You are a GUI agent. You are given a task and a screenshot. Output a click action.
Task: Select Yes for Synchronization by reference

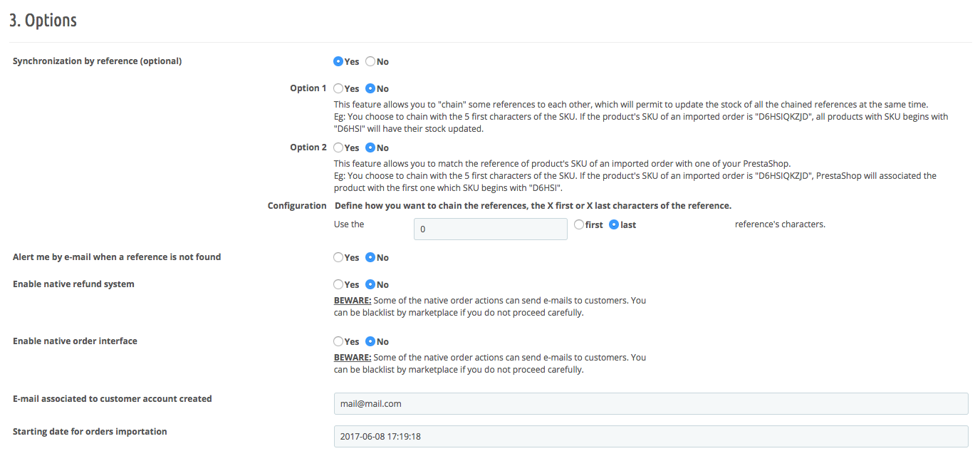pyautogui.click(x=338, y=61)
